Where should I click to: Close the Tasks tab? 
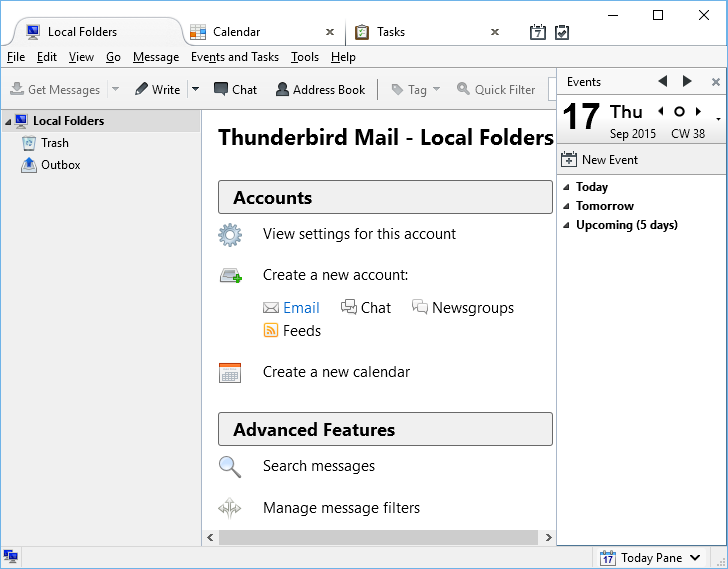(x=495, y=32)
